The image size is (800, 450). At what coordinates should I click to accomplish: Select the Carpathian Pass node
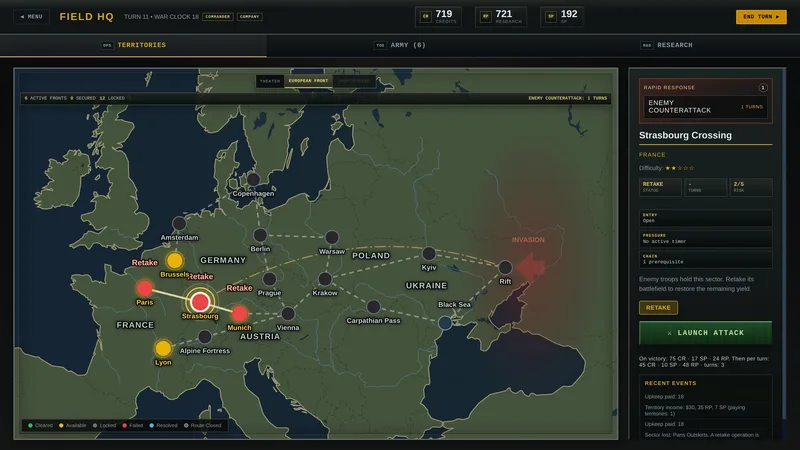[373, 307]
